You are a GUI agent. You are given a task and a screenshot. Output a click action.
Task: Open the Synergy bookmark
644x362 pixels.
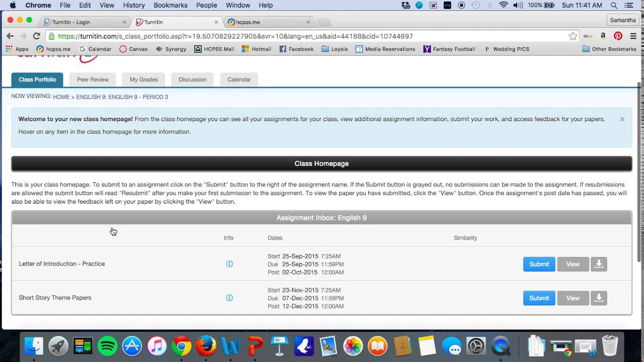pos(171,49)
